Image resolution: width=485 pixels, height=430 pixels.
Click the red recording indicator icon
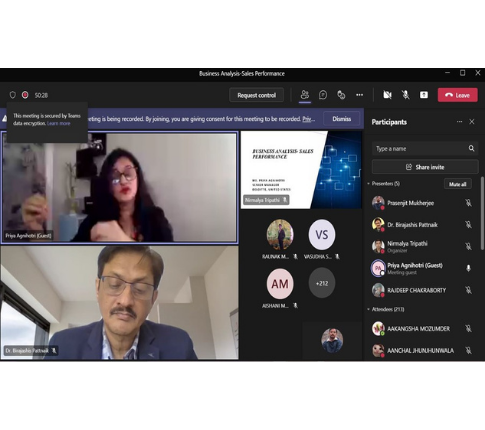(x=25, y=95)
